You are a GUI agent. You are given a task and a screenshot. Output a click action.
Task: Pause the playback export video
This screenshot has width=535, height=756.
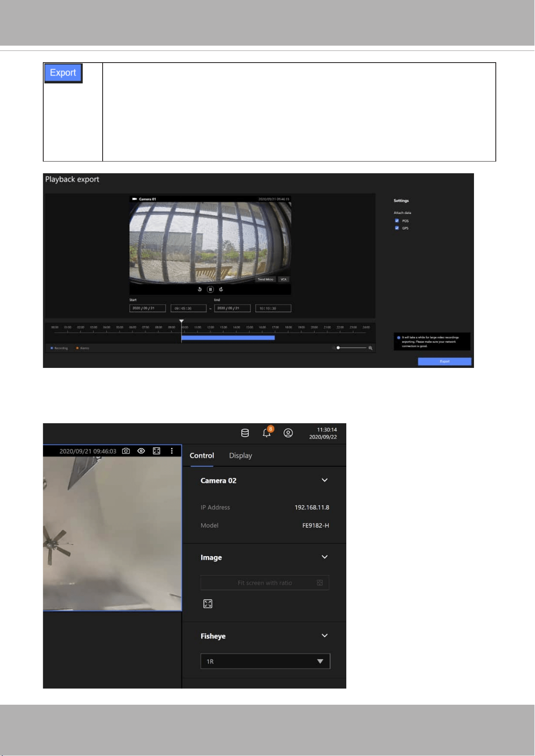pyautogui.click(x=210, y=289)
